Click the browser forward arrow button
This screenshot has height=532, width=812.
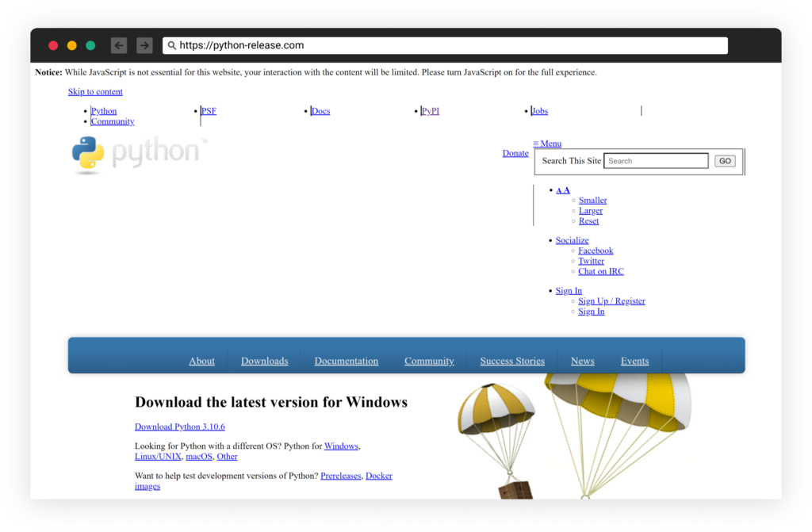pyautogui.click(x=144, y=45)
